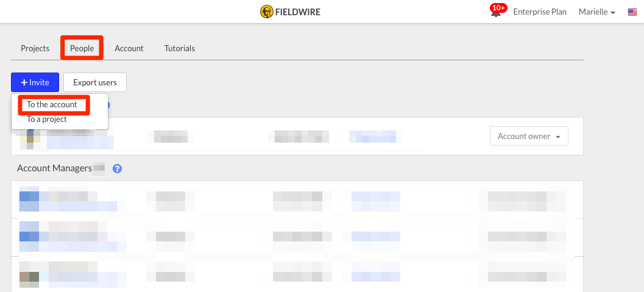Image resolution: width=644 pixels, height=292 pixels.
Task: Click the Enterprise Plan link
Action: pyautogui.click(x=540, y=12)
